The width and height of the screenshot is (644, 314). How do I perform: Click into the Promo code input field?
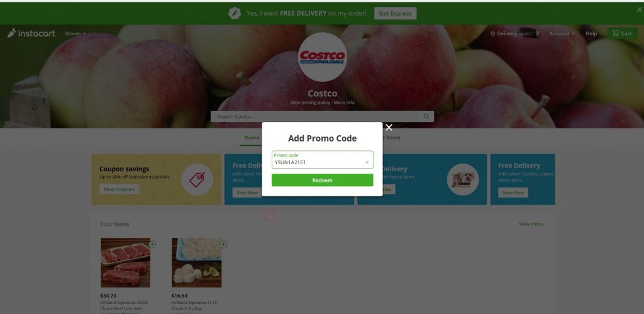tap(318, 160)
